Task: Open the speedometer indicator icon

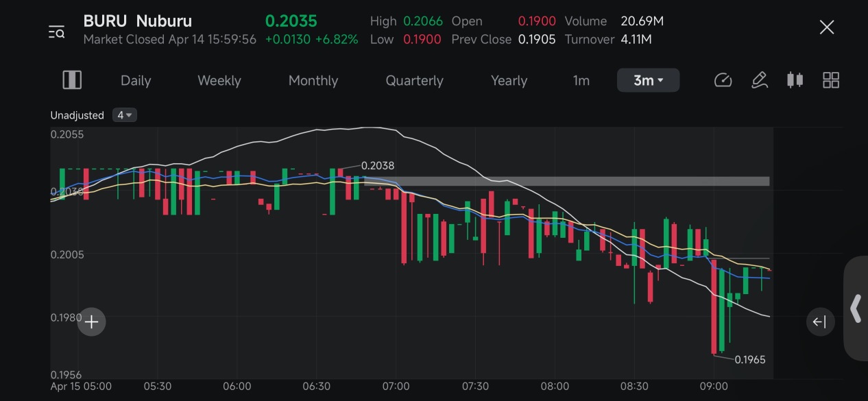Action: 723,80
